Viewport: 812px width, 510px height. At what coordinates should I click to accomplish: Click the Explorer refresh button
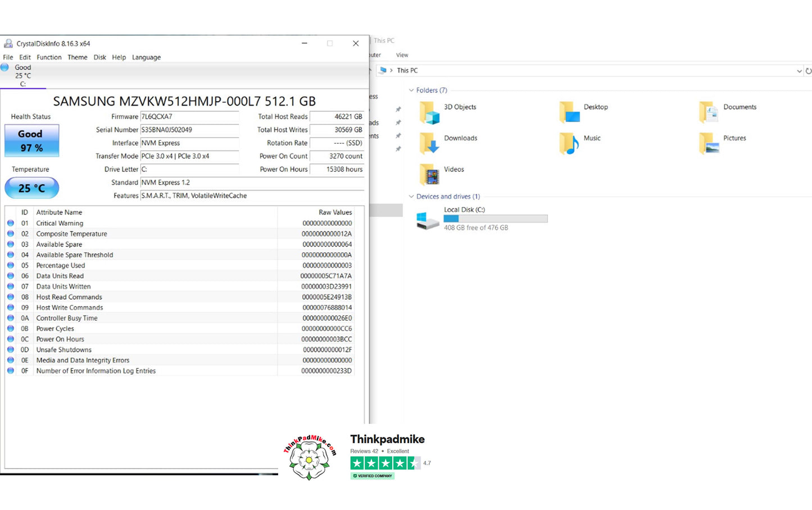[808, 71]
